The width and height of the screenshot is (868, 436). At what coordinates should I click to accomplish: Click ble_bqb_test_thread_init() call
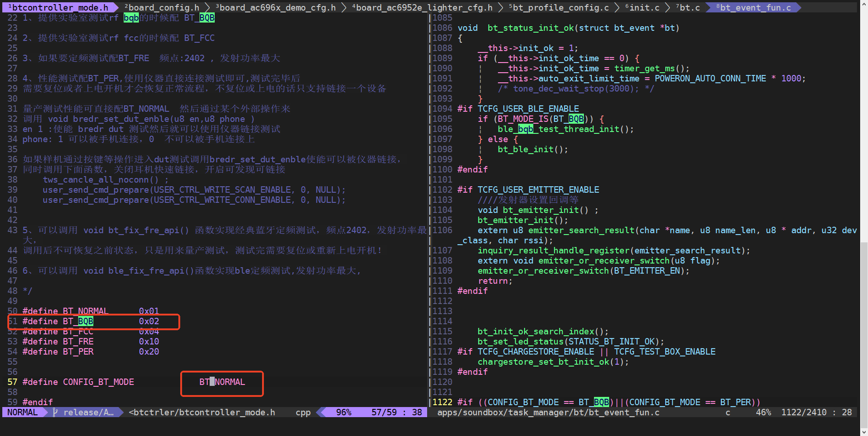(x=563, y=129)
